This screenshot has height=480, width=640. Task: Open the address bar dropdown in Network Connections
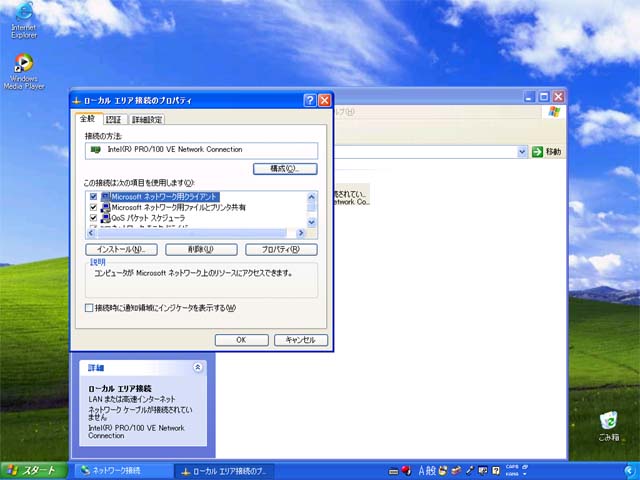pyautogui.click(x=522, y=152)
